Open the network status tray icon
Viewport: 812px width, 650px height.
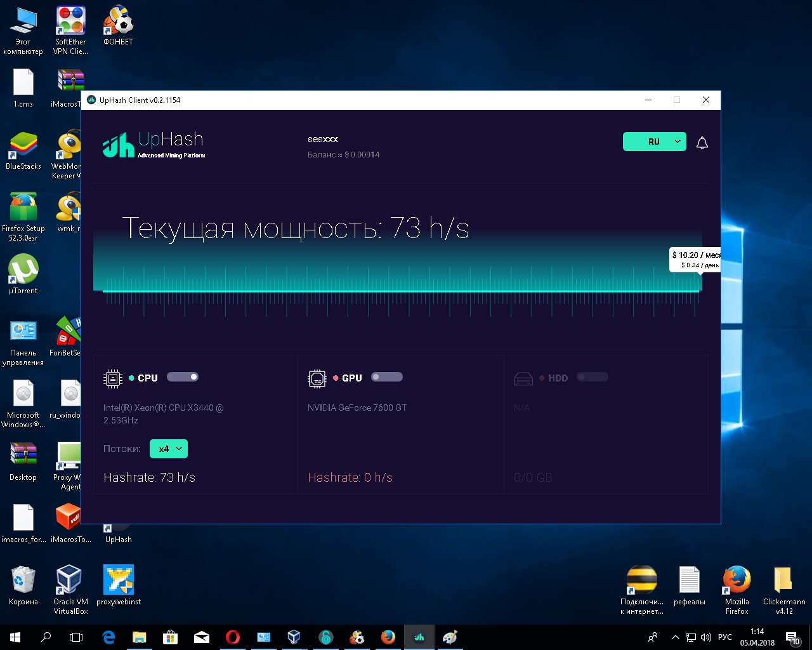pos(690,637)
